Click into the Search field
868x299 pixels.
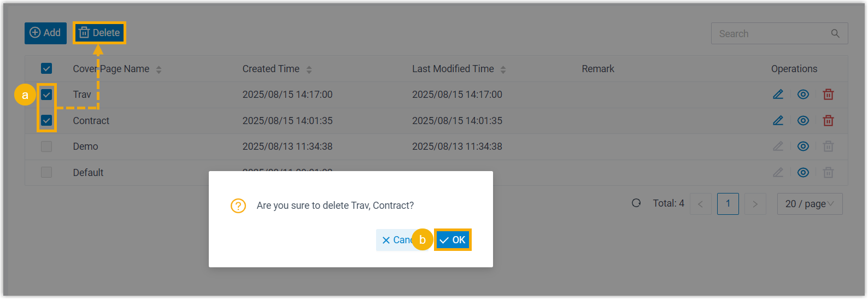coord(771,33)
